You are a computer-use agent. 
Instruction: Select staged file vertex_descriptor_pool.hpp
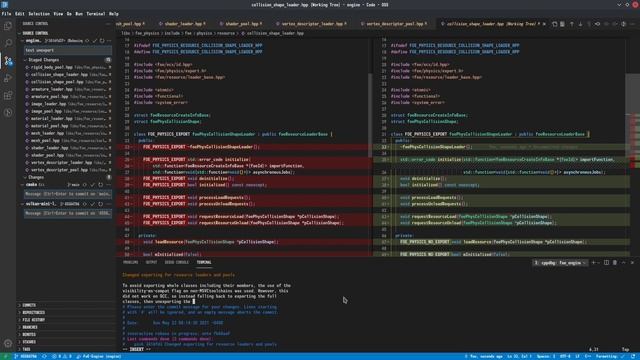tap(68, 170)
